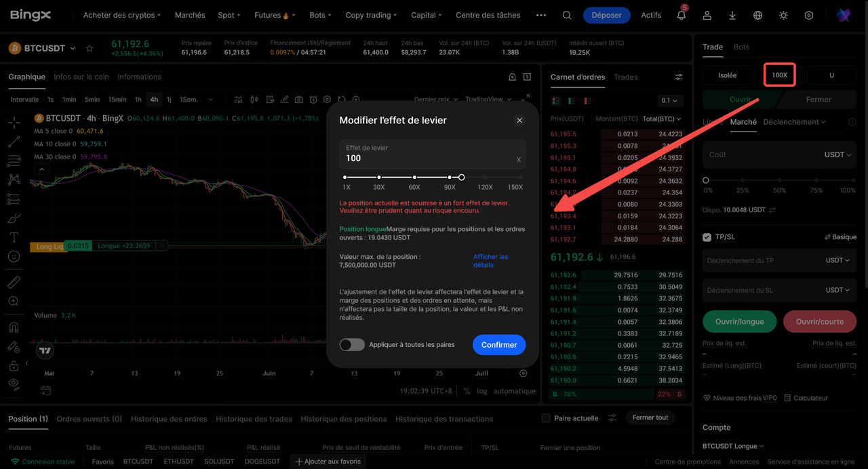Select the text annotation tool

14,237
